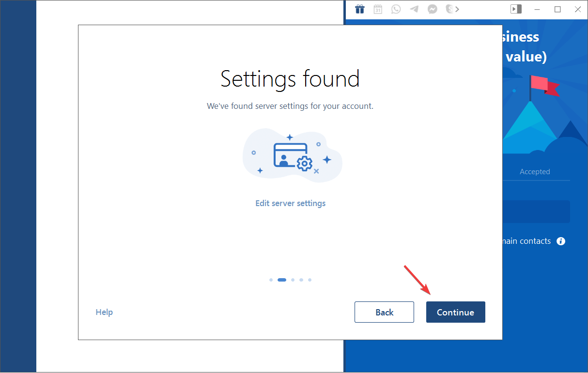Open the Telegram integration icon

tap(414, 9)
